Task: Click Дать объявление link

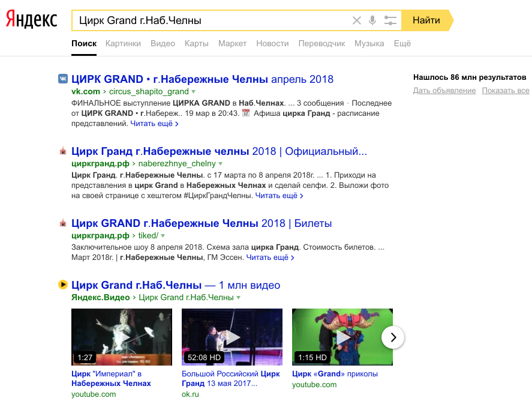Action: (x=444, y=91)
